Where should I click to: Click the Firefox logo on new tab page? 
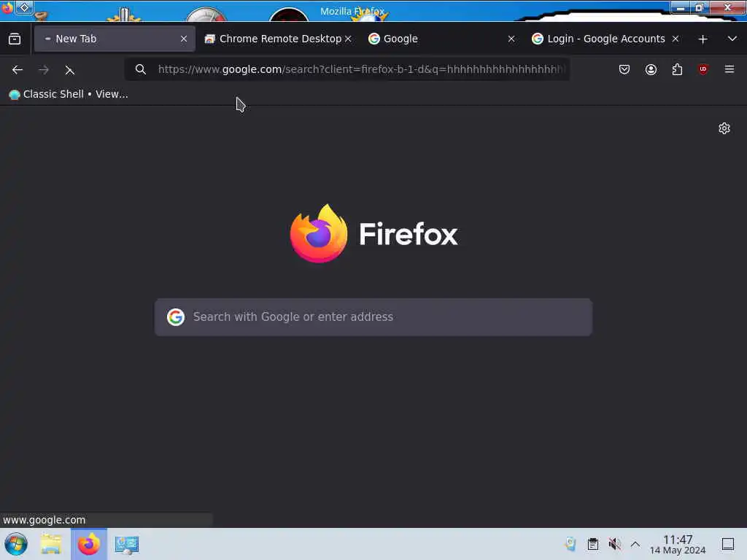[x=373, y=234]
